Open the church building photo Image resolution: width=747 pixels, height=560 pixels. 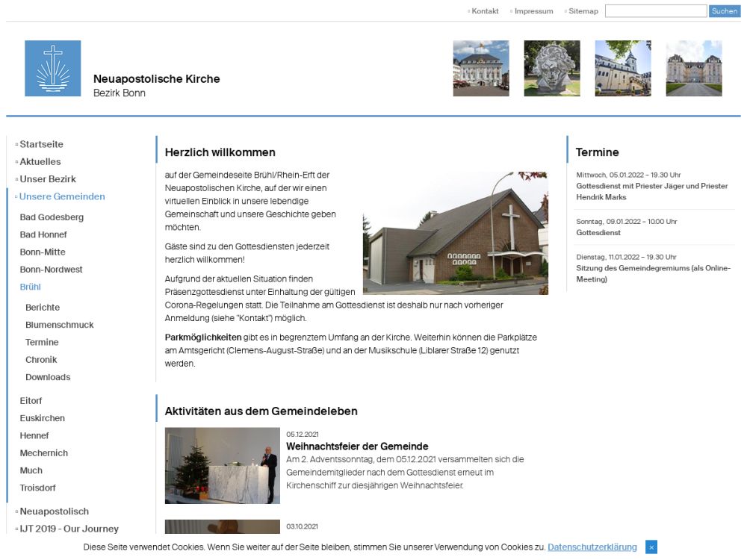[455, 233]
